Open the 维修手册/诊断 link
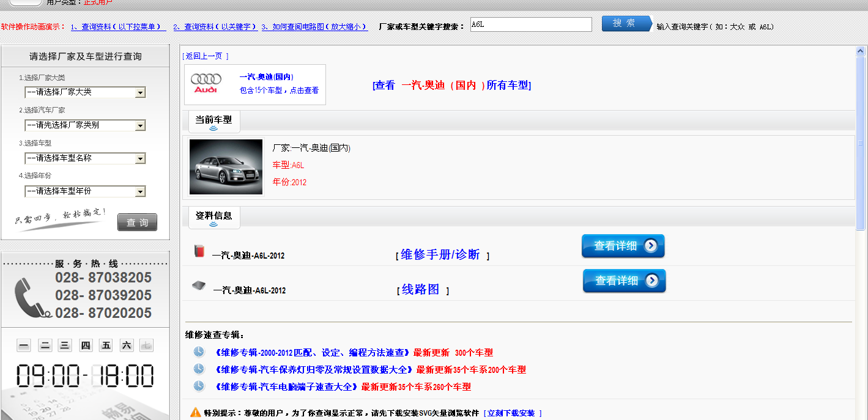Screen dimensions: 868x420 click(440, 255)
